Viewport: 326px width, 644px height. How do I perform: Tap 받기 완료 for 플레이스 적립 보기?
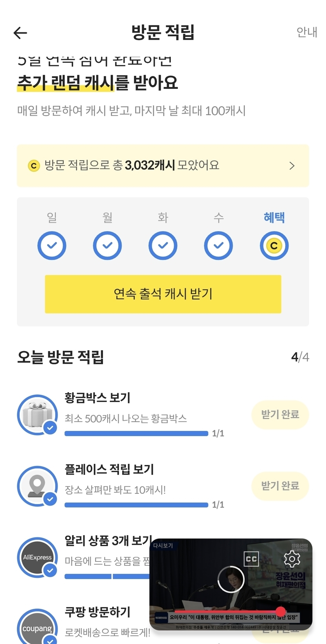click(280, 486)
